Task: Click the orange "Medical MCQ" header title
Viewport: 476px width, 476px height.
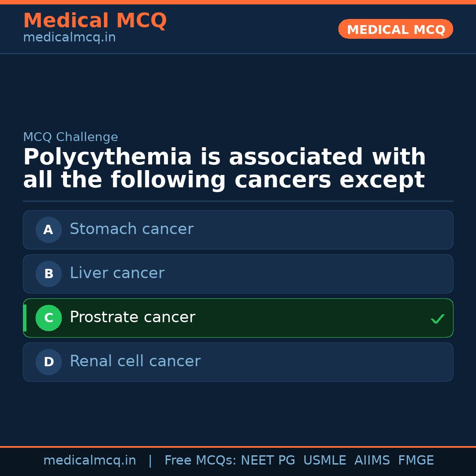Action: (x=95, y=21)
